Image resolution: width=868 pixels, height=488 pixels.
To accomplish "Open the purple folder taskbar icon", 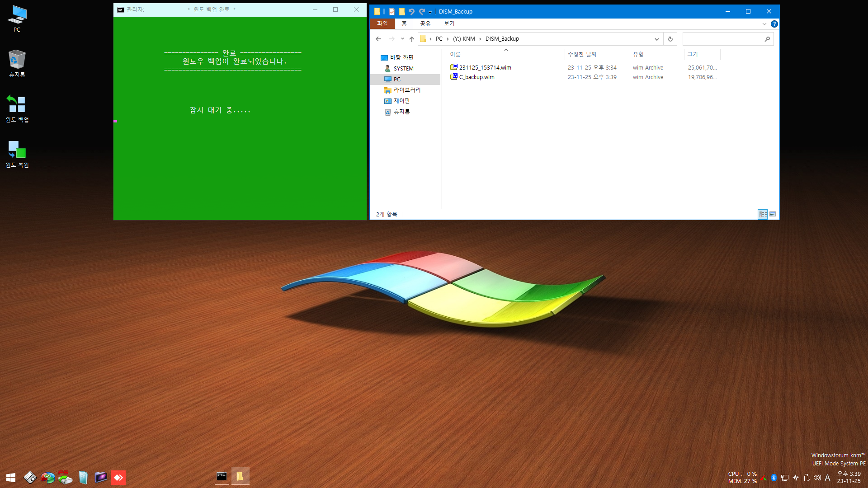I will (100, 478).
